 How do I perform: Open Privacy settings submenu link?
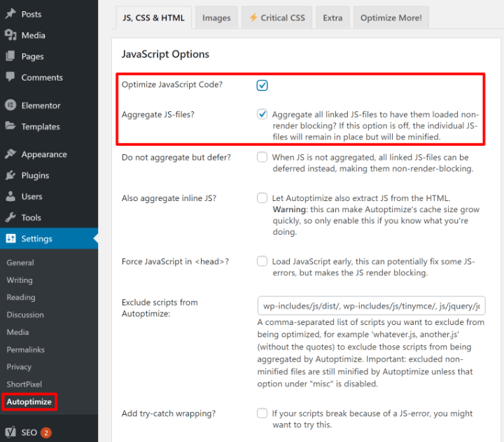click(19, 367)
